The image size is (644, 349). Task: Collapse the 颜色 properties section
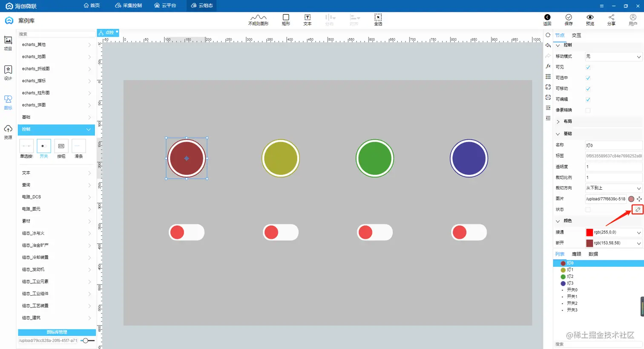point(558,221)
